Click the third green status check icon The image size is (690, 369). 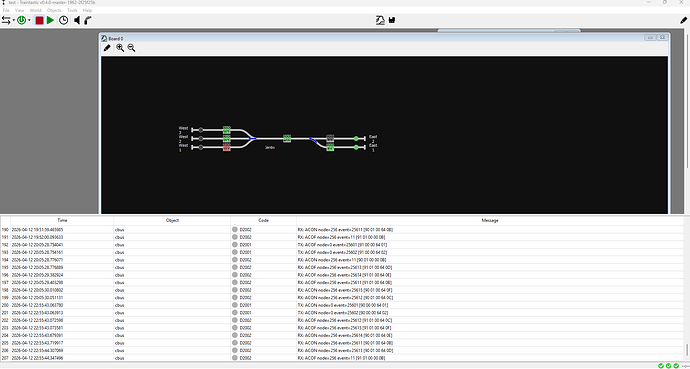tap(676, 365)
